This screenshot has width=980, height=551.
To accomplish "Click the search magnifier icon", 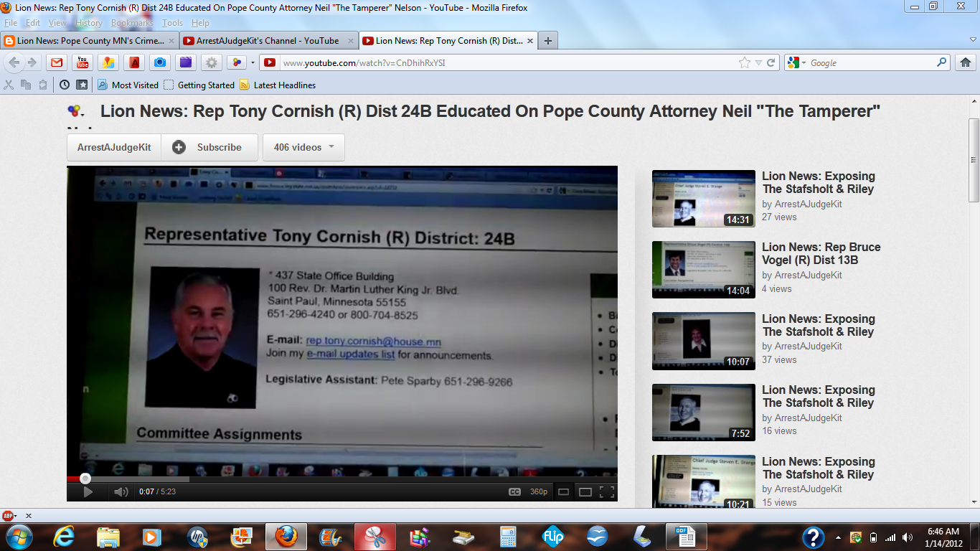I will click(942, 62).
